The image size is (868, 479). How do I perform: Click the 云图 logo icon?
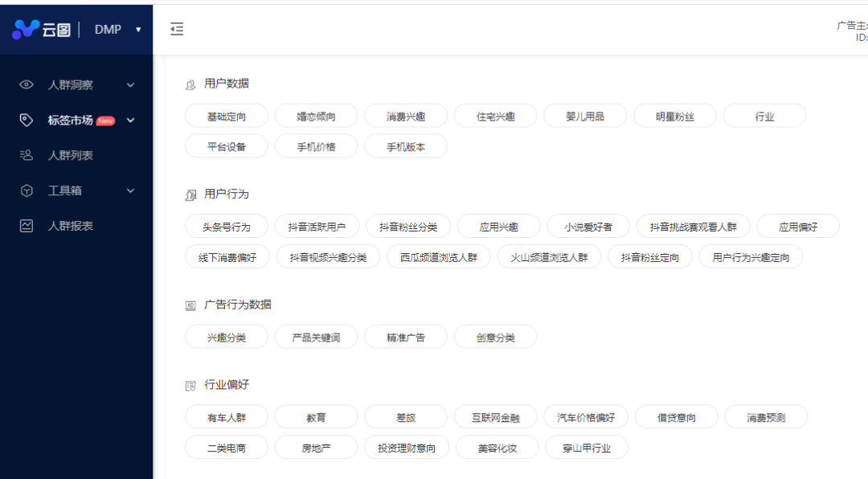[x=26, y=30]
